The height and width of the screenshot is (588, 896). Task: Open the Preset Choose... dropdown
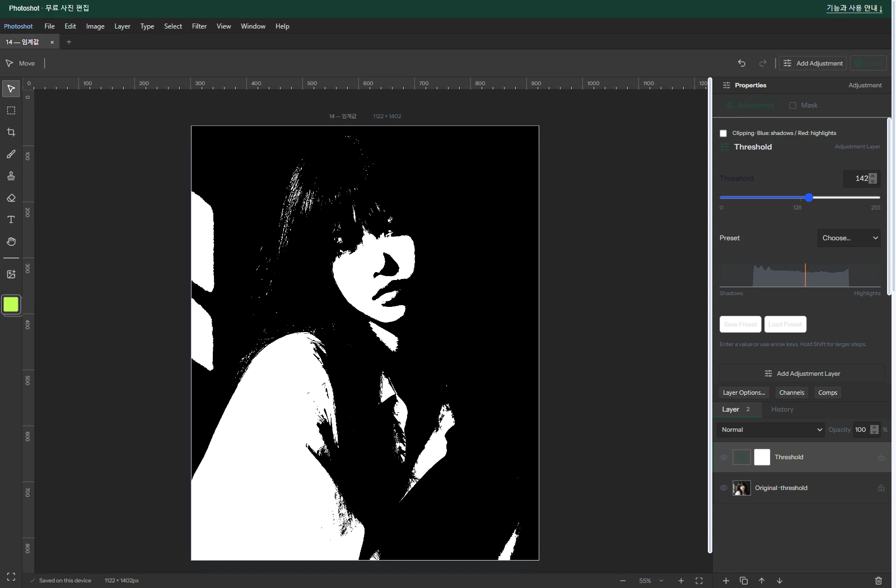click(x=849, y=238)
